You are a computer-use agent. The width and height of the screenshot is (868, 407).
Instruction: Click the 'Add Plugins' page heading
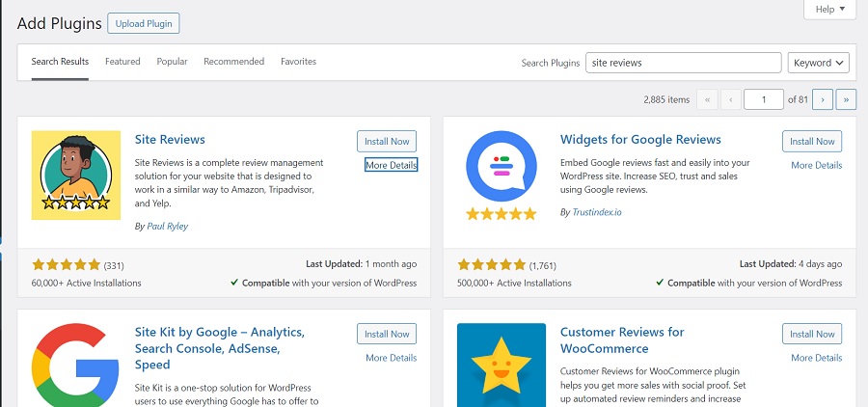tap(59, 23)
